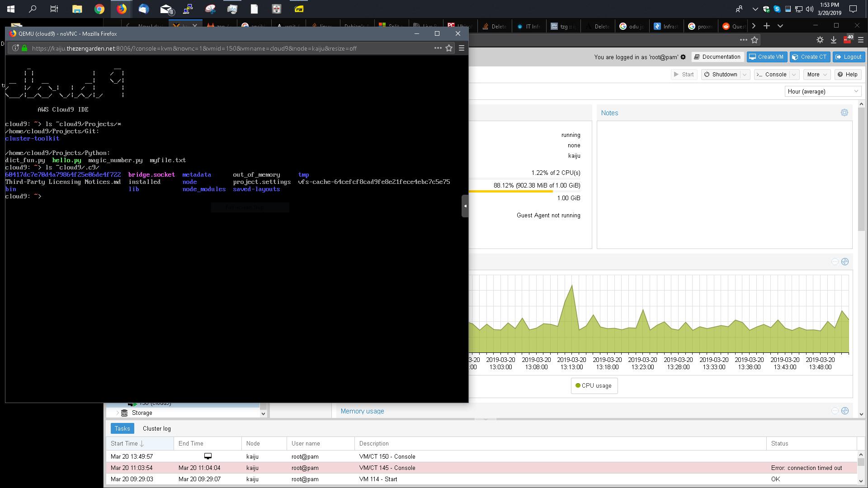Sort tasks by the Status column
The width and height of the screenshot is (868, 488).
click(811, 443)
